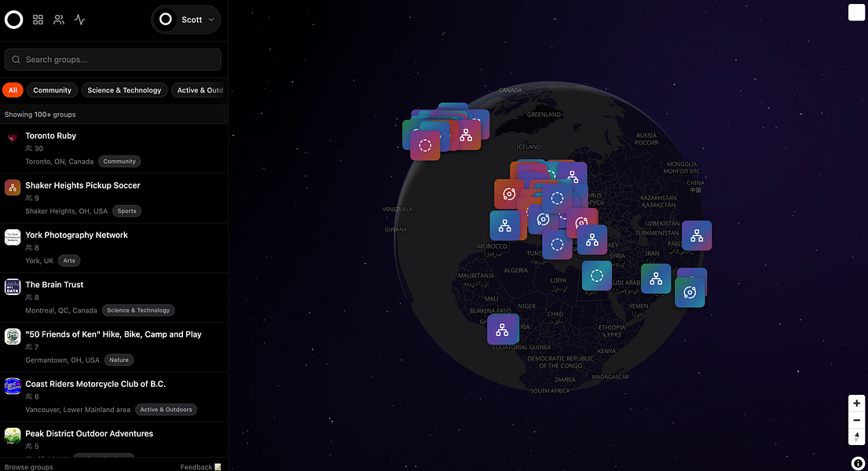Click the Arts tag on York Photography
Screen dimensions: 868x471
[69, 261]
